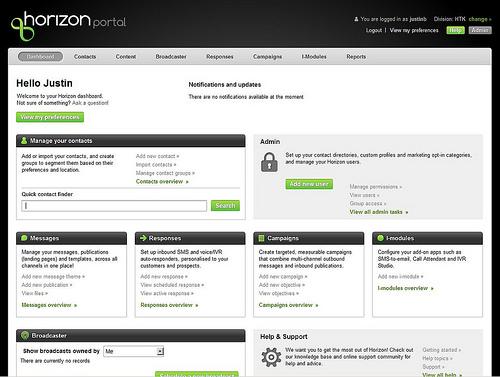Switch to the Reports tab
This screenshot has height=377, width=500.
(x=356, y=57)
